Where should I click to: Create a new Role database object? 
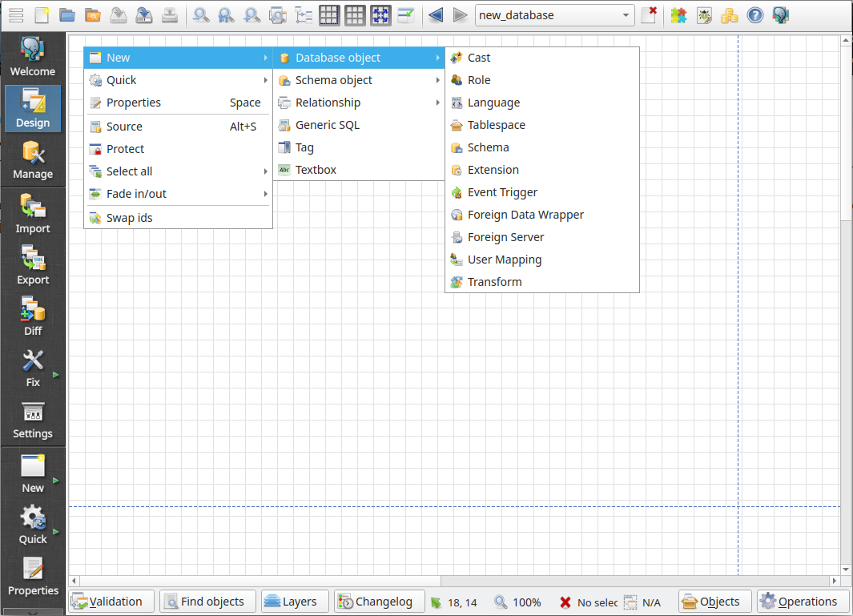pos(541,80)
